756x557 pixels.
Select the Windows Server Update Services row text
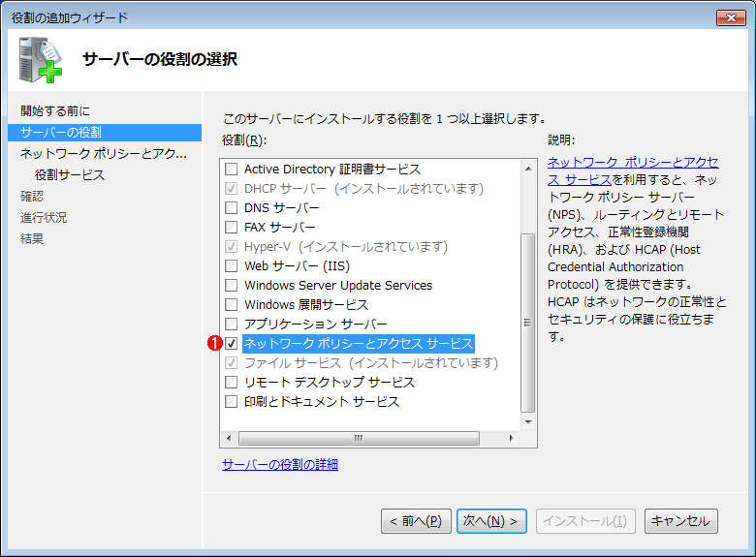(338, 285)
